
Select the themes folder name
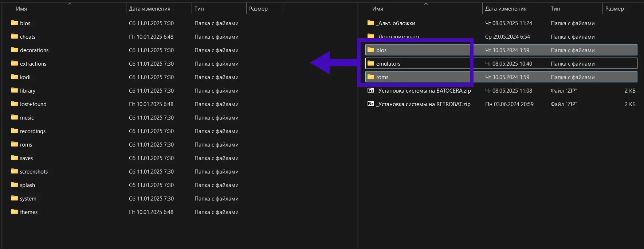[x=29, y=212]
